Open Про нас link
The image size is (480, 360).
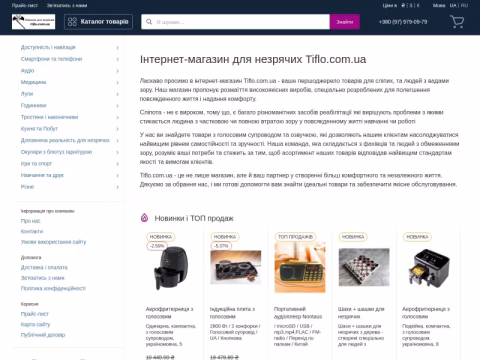coord(30,221)
